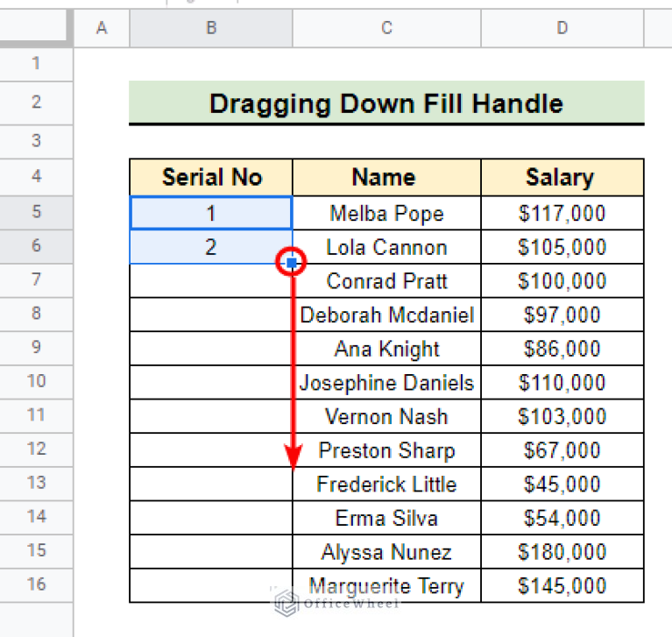Select row 13 header
Screen dimensions: 672x637
36,484
